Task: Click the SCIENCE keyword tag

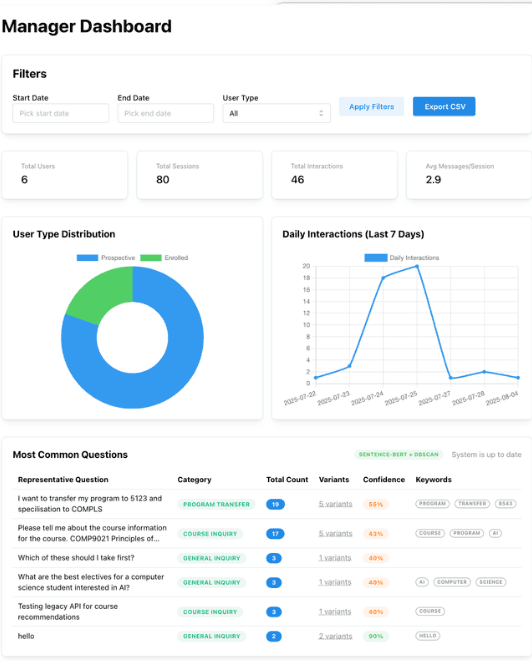Action: point(491,582)
